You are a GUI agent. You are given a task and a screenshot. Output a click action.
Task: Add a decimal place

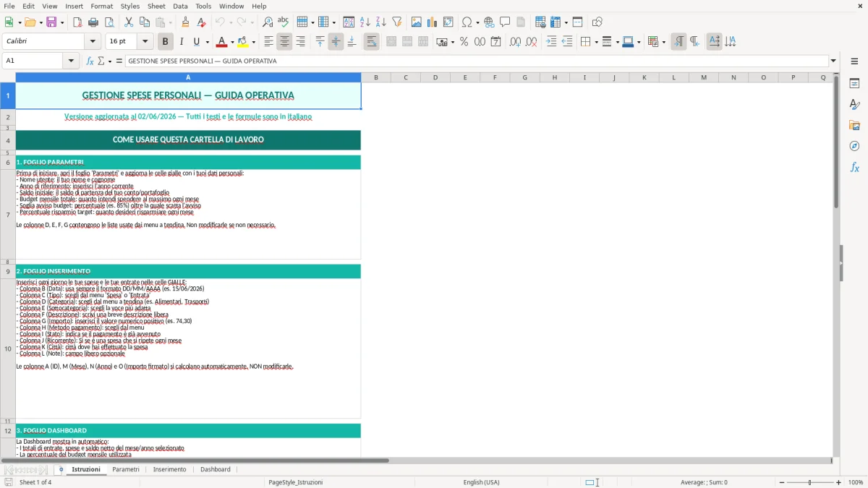515,42
